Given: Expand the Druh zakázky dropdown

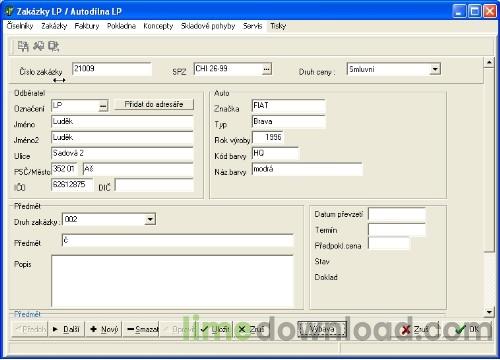Looking at the screenshot, I should [150, 219].
